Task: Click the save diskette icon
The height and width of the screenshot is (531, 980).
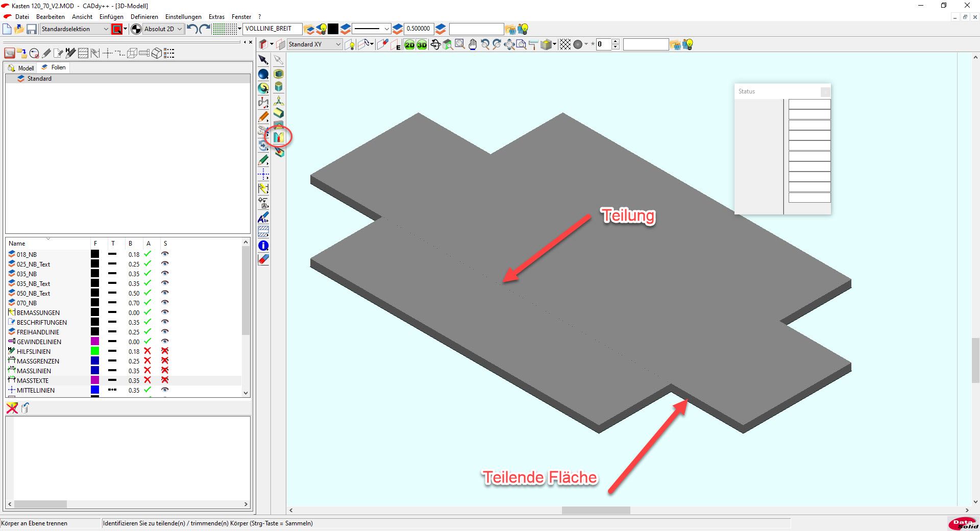Action: 32,29
